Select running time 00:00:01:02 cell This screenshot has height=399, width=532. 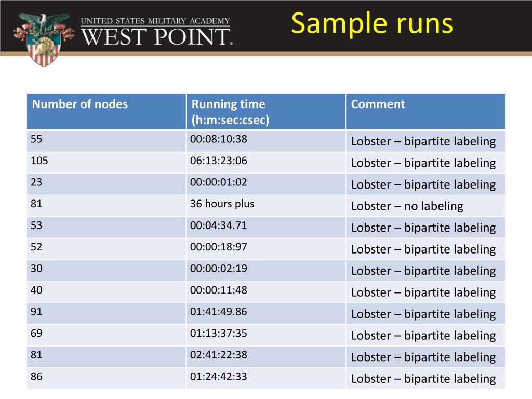[x=266, y=184]
